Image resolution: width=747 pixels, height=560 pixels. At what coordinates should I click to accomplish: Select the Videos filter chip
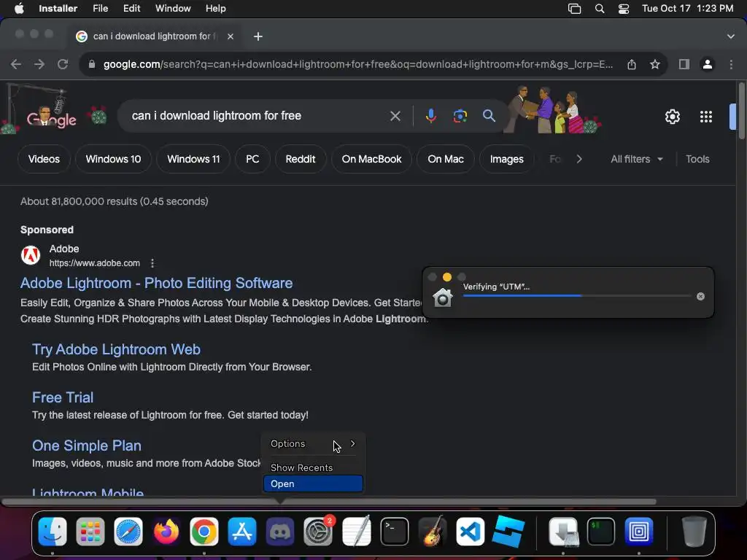pos(44,159)
